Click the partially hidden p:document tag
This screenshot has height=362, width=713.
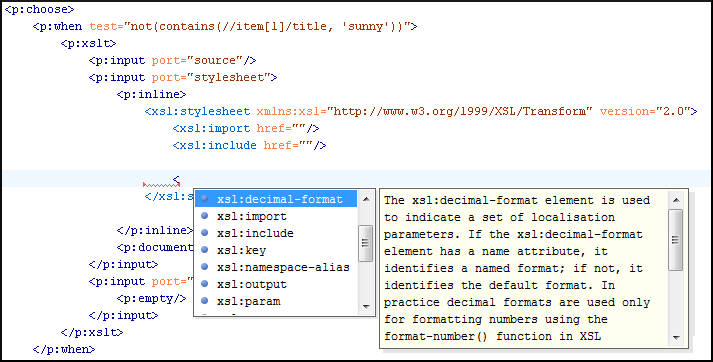[x=155, y=247]
